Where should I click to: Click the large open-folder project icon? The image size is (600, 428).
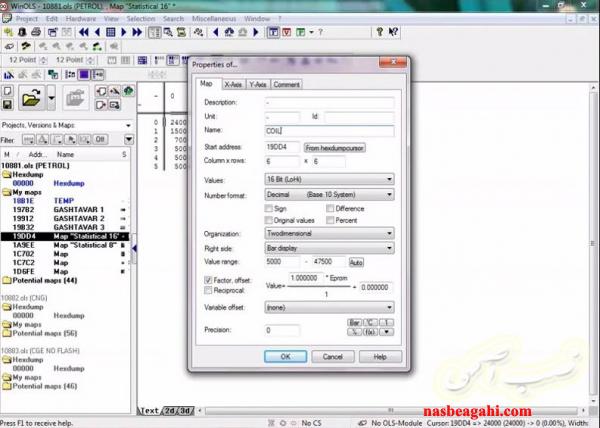[33, 100]
